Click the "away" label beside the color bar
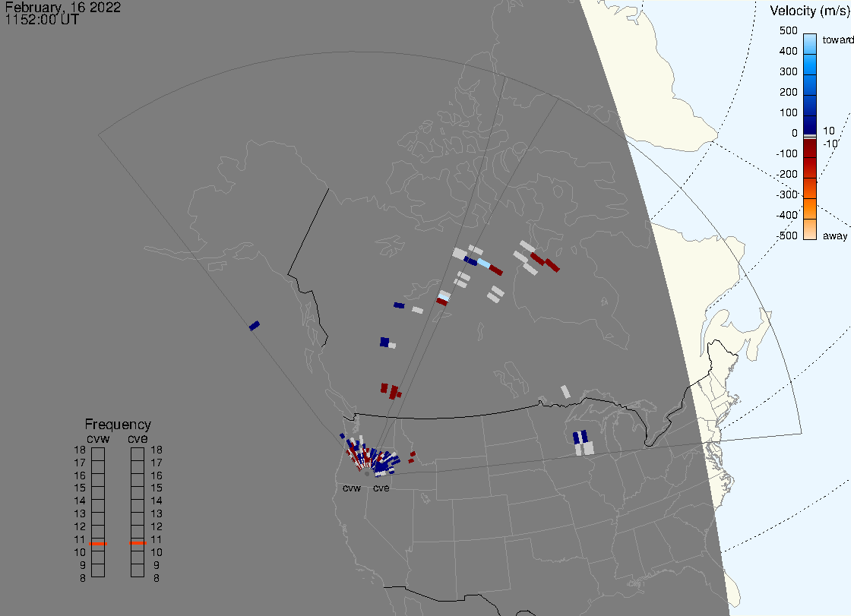Viewport: 854px width, 616px height. (x=835, y=235)
